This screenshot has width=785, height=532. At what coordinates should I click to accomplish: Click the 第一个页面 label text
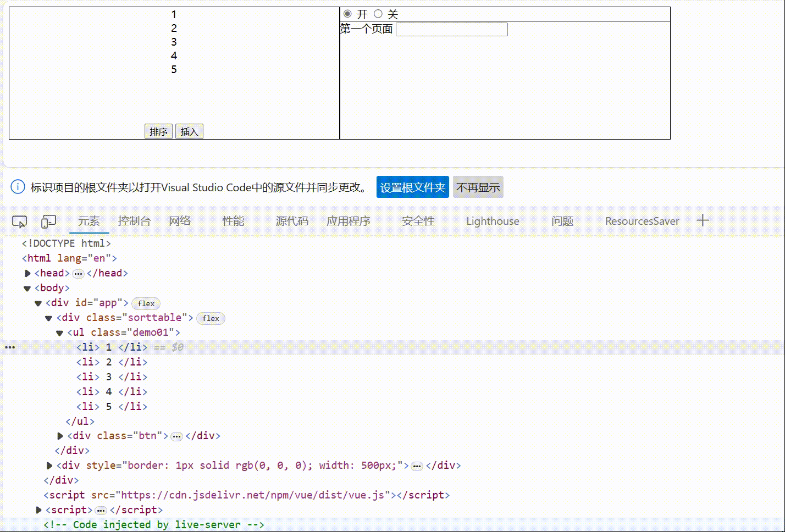tap(367, 29)
